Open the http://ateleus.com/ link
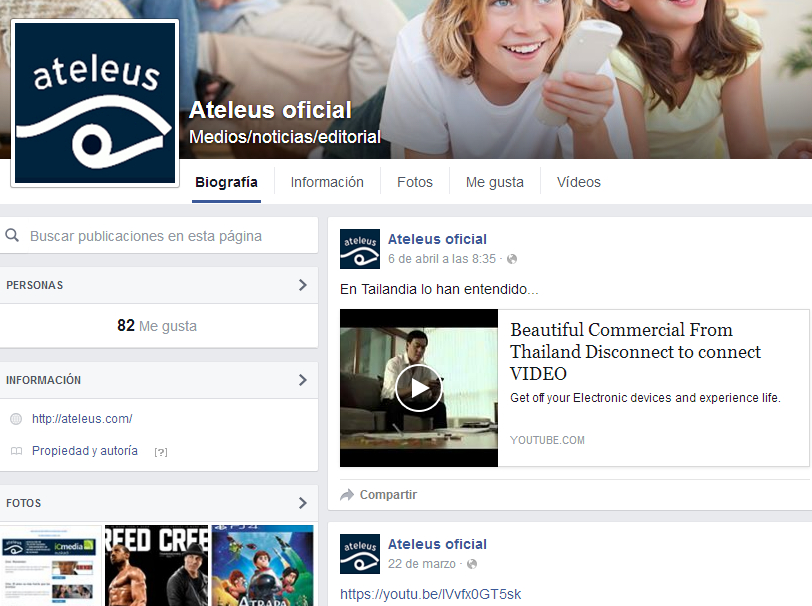 pos(82,419)
